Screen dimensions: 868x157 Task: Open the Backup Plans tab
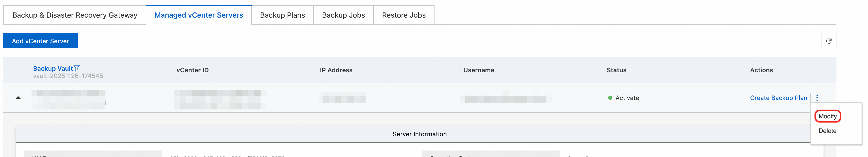pyautogui.click(x=282, y=15)
